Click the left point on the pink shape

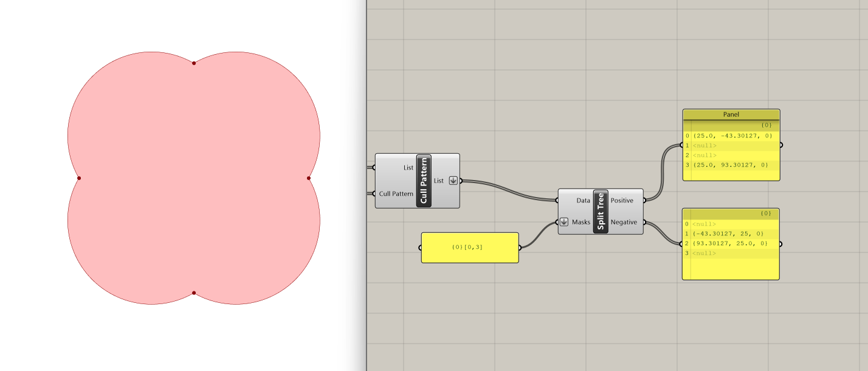coord(79,178)
